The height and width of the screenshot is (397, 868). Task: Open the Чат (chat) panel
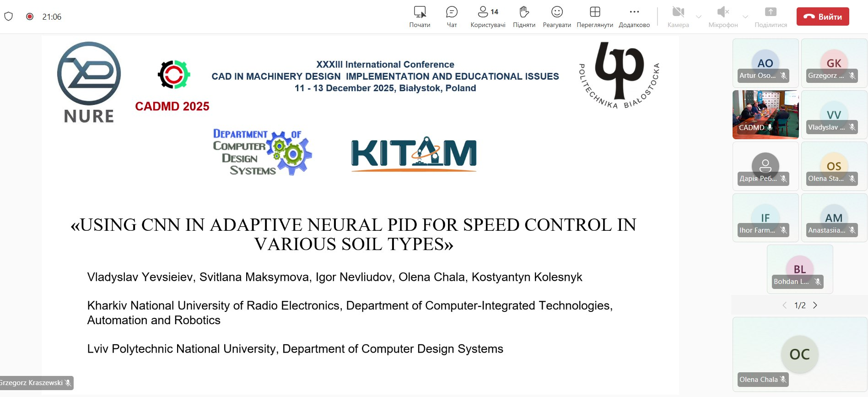click(x=452, y=16)
